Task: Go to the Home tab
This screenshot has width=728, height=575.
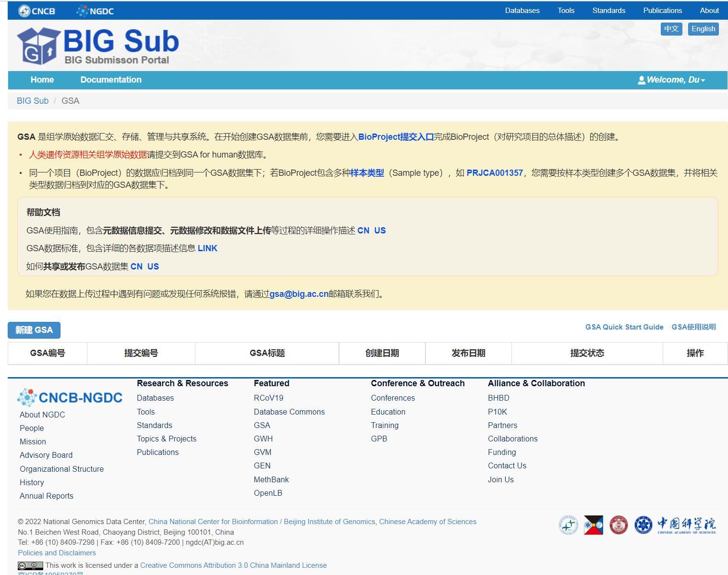Action: (42, 80)
